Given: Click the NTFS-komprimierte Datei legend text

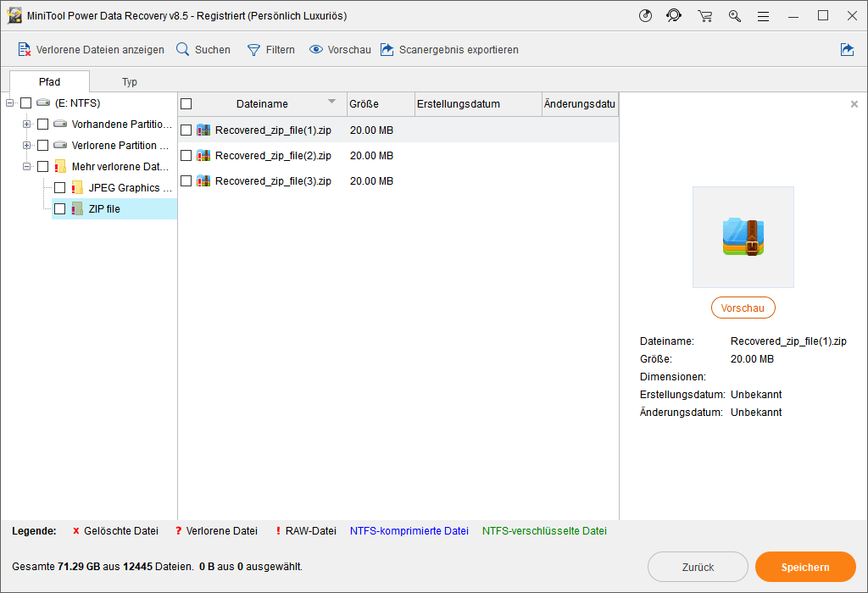Looking at the screenshot, I should (x=409, y=530).
